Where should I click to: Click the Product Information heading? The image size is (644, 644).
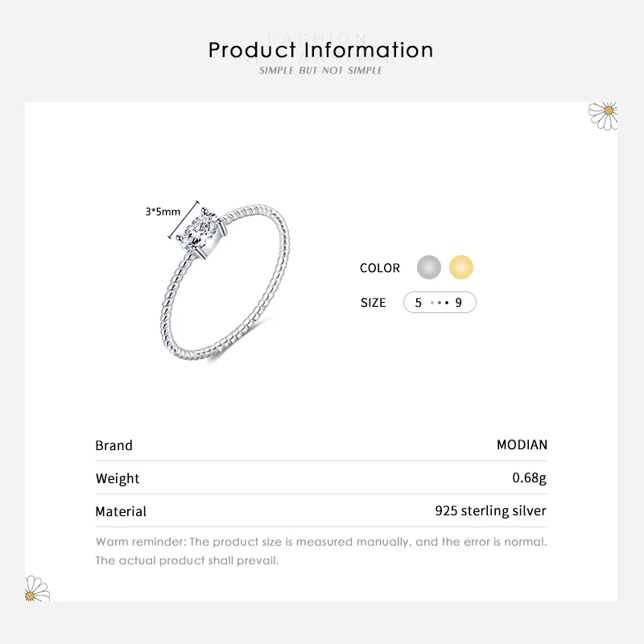pyautogui.click(x=320, y=50)
